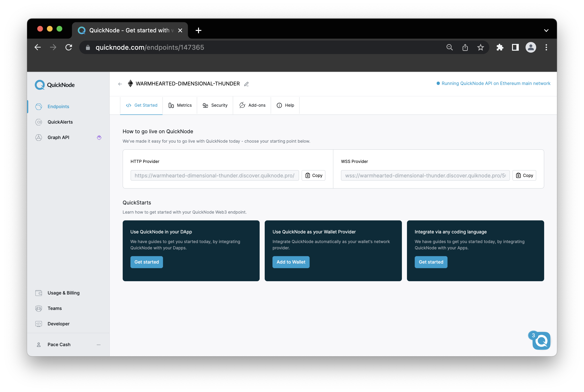Bookmark this page with the star
Screen dimensions: 584x392
(480, 47)
